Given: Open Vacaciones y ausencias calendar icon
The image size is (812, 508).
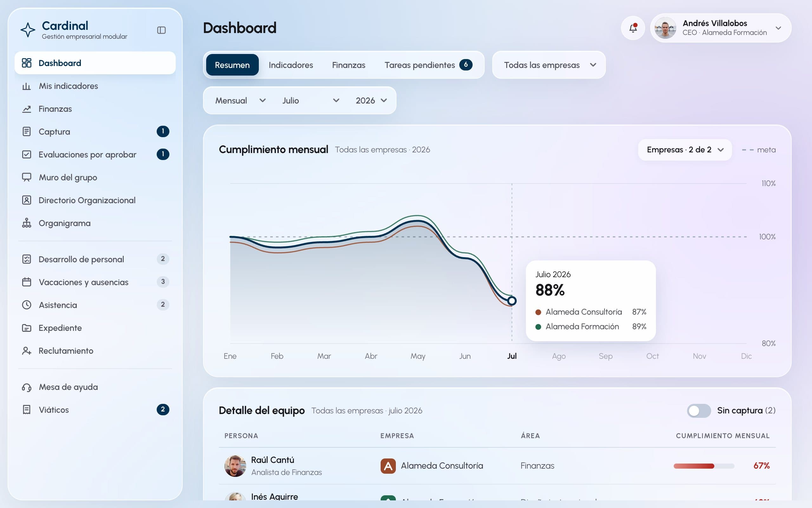Looking at the screenshot, I should (x=27, y=282).
